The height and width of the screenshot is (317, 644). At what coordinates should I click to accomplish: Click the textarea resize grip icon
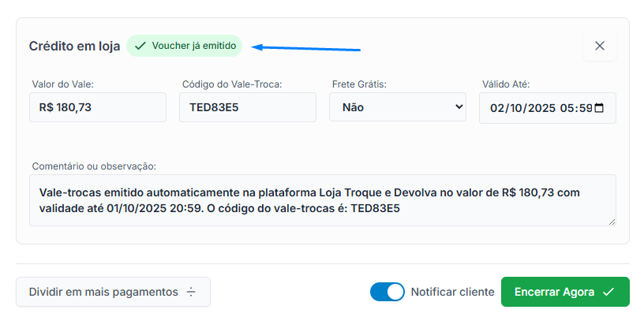tap(612, 222)
